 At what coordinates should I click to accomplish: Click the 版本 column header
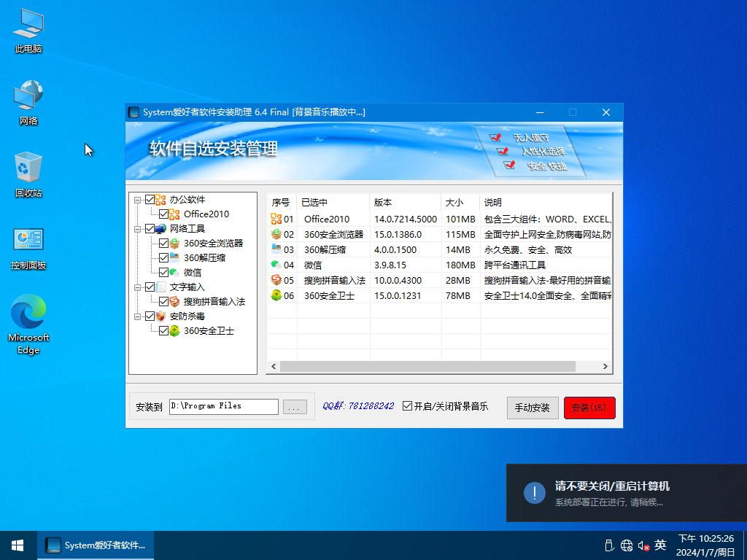(406, 203)
